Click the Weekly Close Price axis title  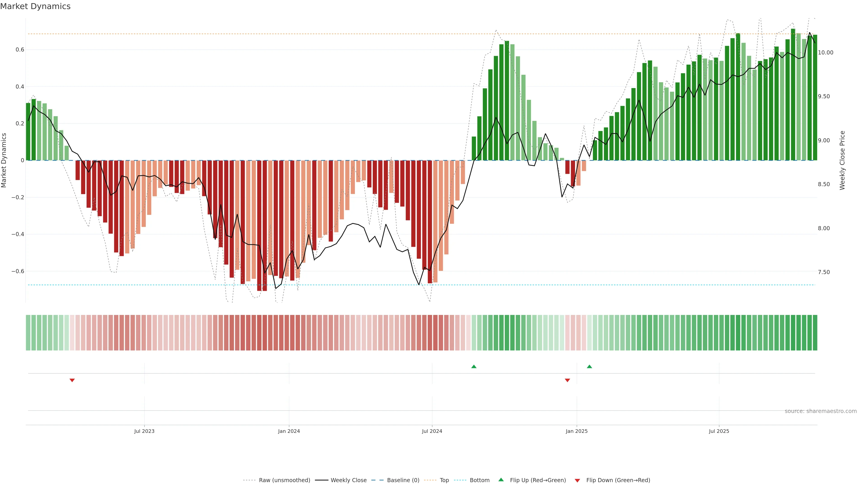(842, 160)
